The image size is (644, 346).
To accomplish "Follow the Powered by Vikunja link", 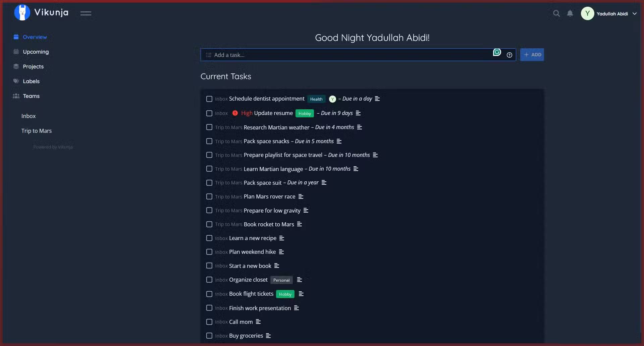I will click(x=53, y=147).
